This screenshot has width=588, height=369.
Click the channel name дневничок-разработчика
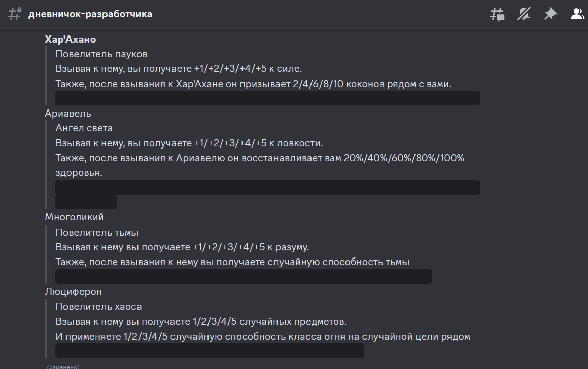tap(90, 14)
